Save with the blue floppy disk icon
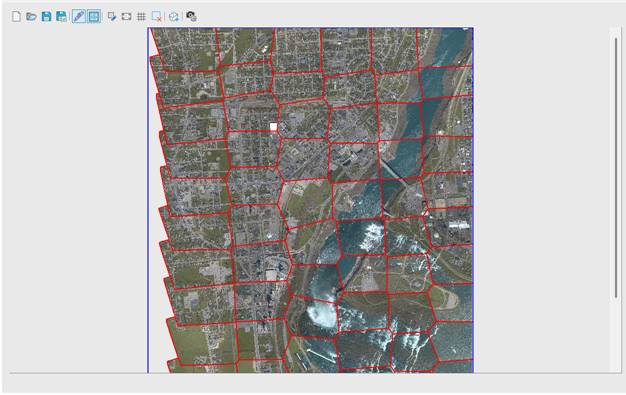Viewport: 626px width, 395px height. pos(46,16)
